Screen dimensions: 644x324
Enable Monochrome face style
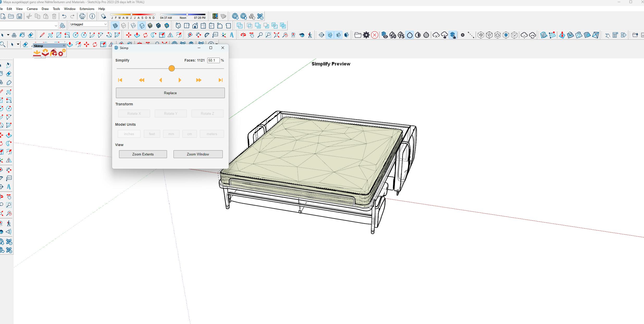point(167,26)
